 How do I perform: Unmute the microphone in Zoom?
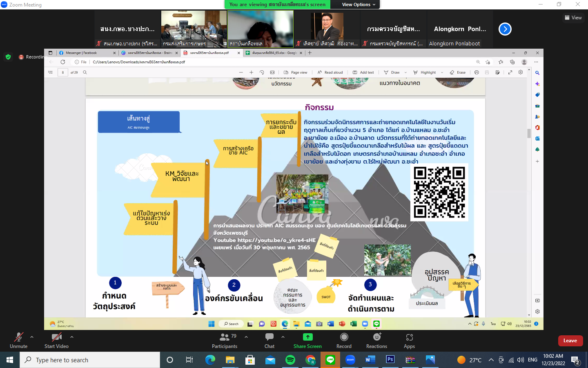point(18,340)
